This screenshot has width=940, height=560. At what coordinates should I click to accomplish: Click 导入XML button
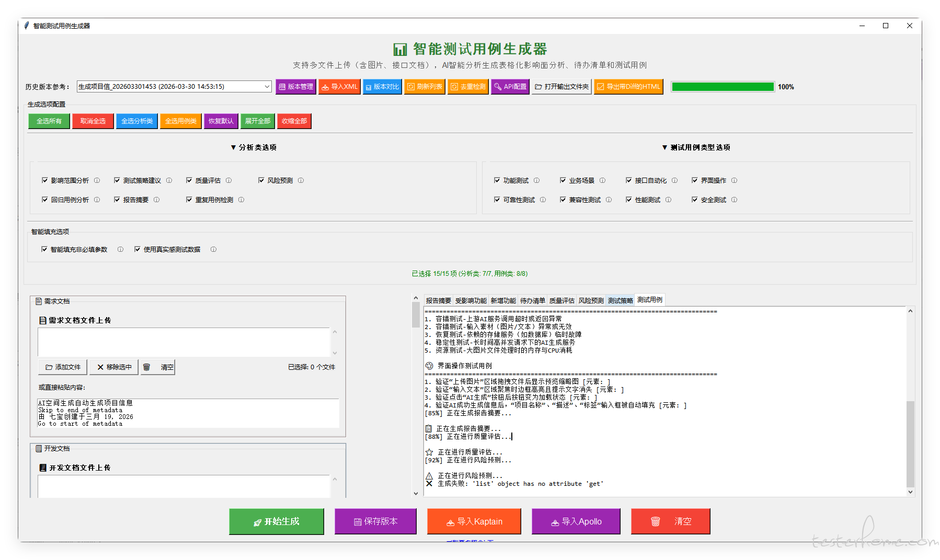[x=339, y=87]
